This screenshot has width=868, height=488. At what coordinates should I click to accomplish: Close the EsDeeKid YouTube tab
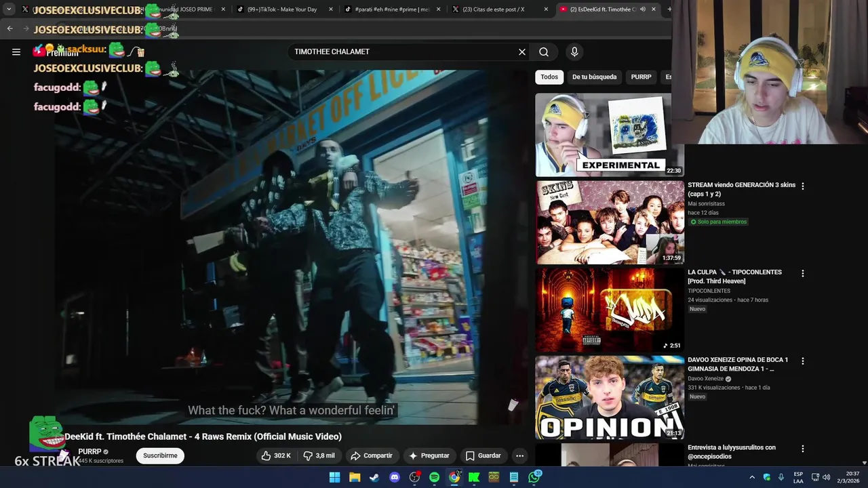(x=654, y=9)
